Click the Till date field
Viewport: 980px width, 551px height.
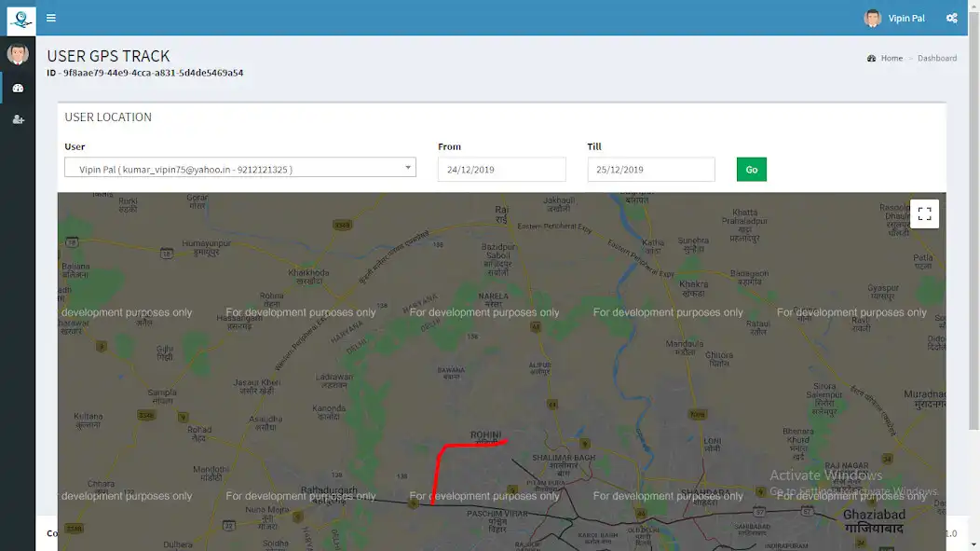click(651, 170)
